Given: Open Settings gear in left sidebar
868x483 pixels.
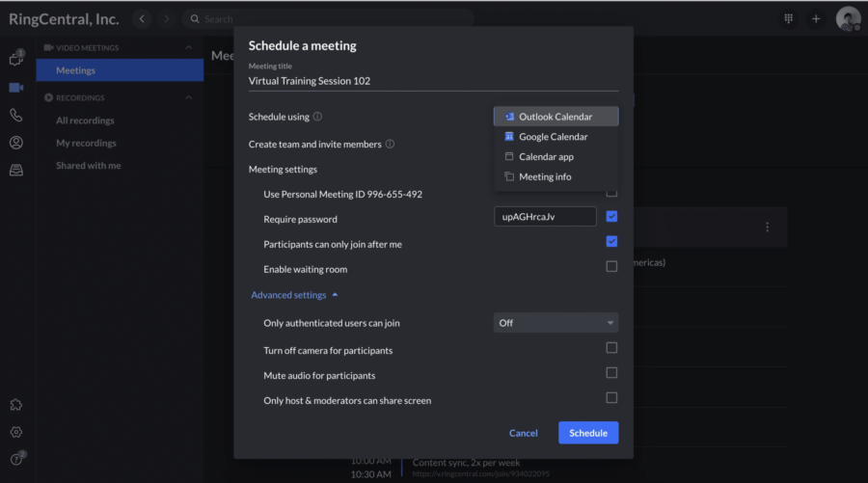Looking at the screenshot, I should pyautogui.click(x=15, y=432).
